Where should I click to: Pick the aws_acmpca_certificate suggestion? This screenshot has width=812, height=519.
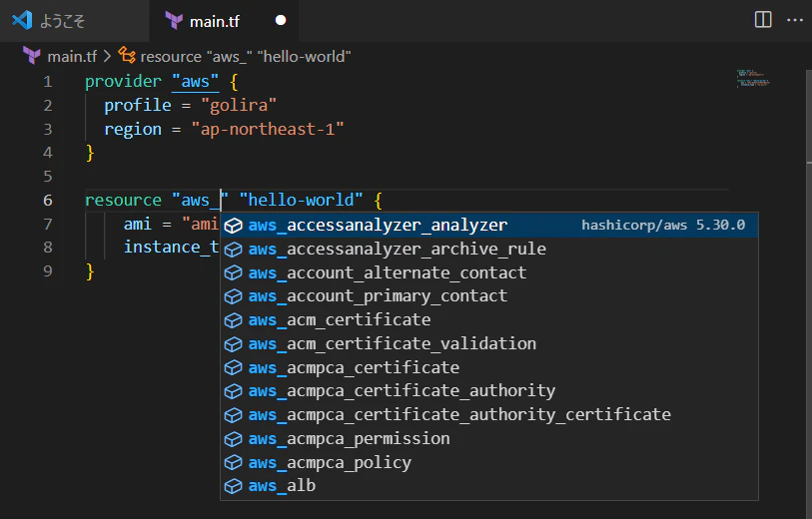[489, 368]
